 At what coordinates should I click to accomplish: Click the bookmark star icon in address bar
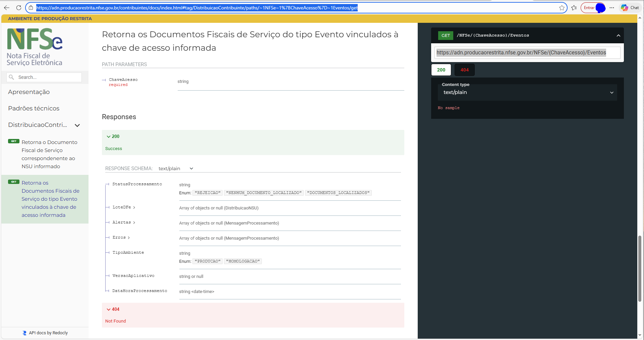point(562,8)
